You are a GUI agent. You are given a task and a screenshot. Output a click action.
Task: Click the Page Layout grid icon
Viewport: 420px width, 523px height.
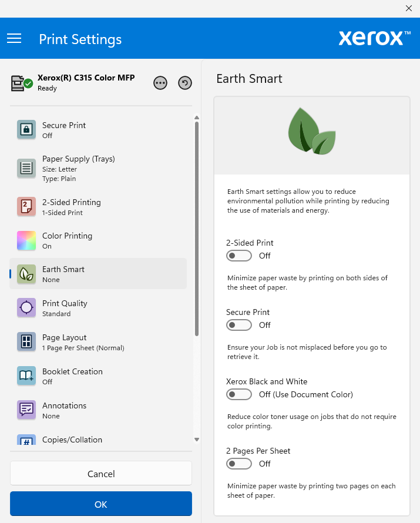pyautogui.click(x=26, y=341)
